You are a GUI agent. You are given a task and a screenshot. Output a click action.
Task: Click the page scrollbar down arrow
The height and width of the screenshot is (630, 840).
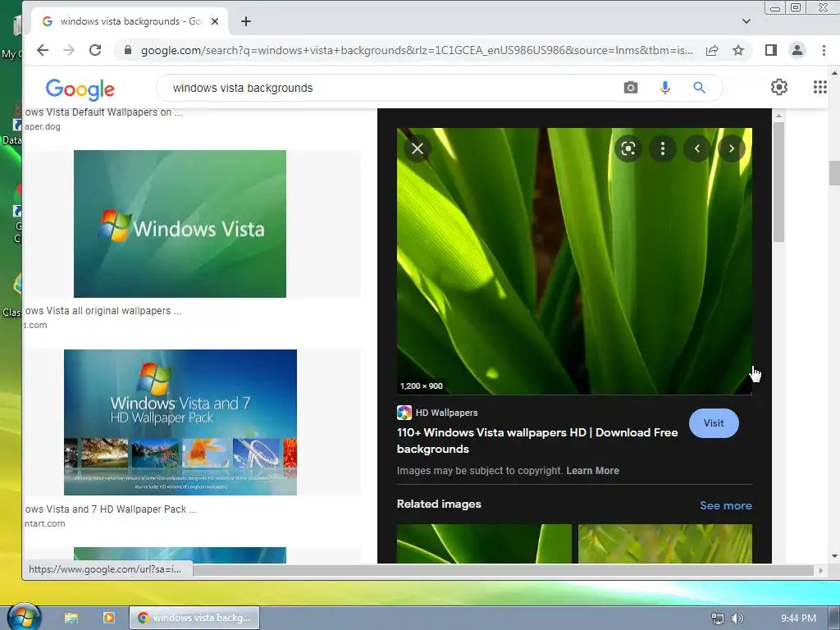tap(834, 556)
